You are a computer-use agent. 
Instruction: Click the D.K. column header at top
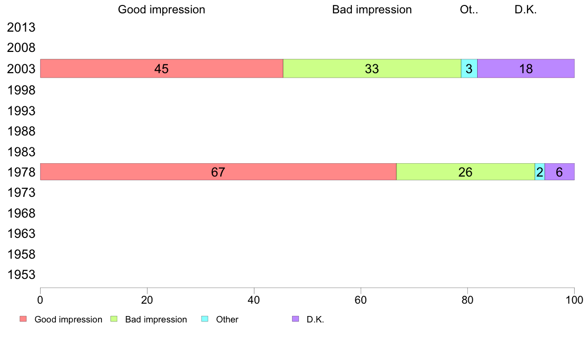[526, 10]
